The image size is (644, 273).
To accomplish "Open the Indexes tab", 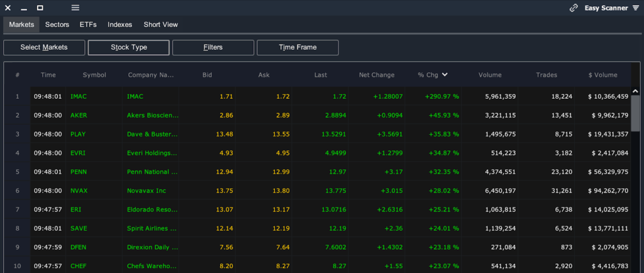I will click(120, 25).
